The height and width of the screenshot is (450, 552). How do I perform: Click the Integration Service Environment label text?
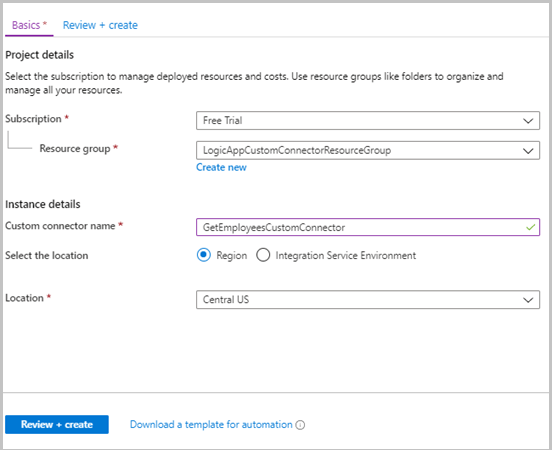[x=345, y=256]
